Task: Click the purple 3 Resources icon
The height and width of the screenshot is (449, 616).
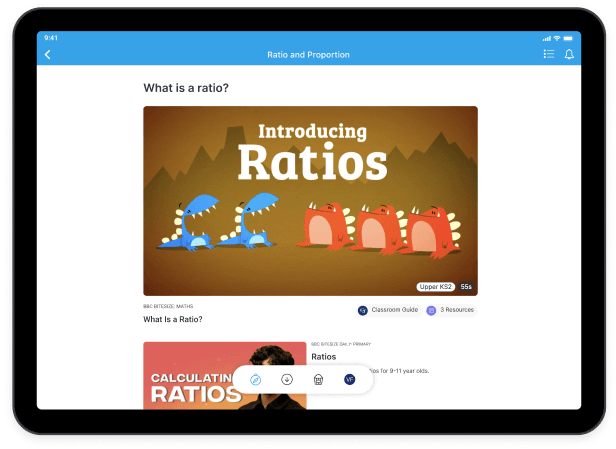Action: click(431, 310)
